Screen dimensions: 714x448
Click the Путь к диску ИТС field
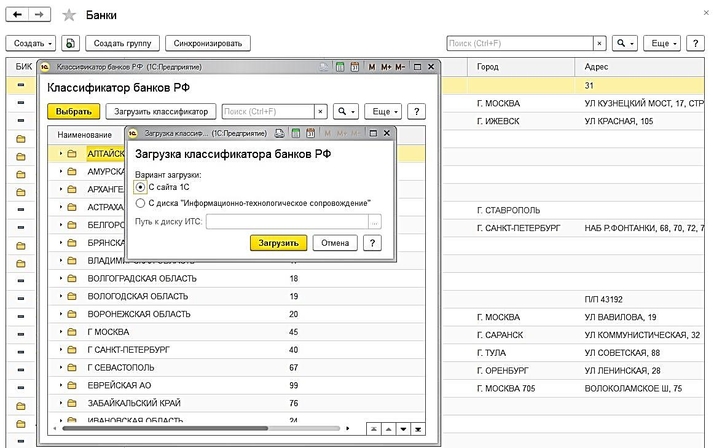pos(287,222)
